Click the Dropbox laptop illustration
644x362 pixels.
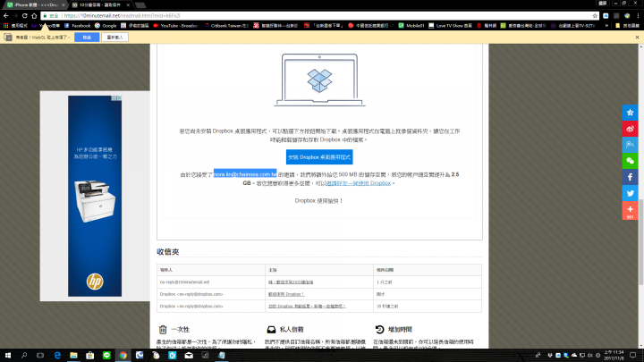[319, 80]
